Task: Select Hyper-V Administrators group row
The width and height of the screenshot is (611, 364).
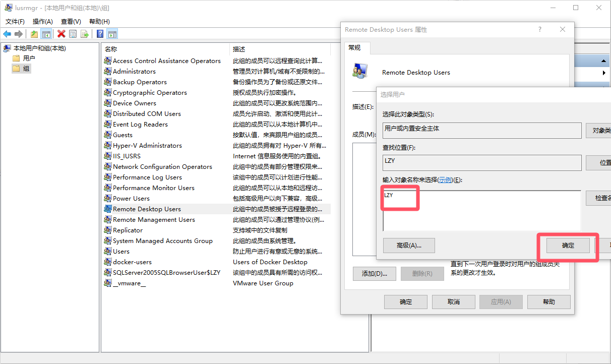Action: pyautogui.click(x=217, y=146)
